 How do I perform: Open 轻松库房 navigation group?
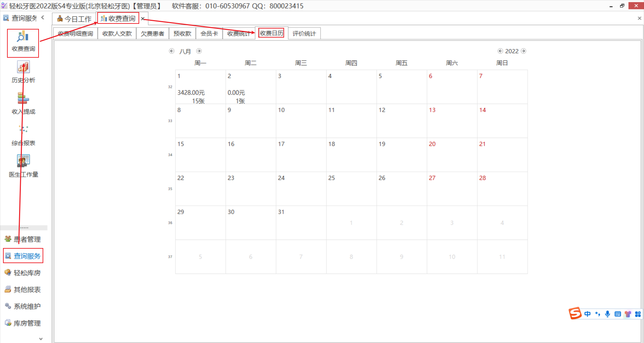(23, 273)
